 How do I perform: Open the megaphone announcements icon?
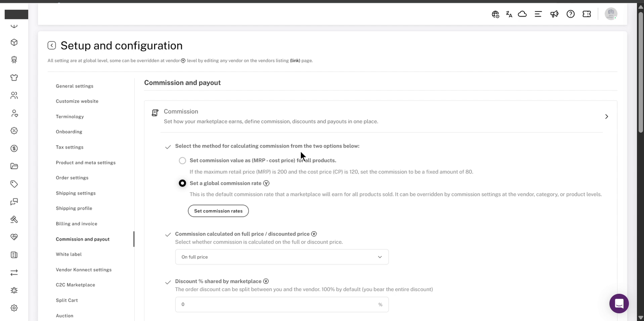(554, 14)
